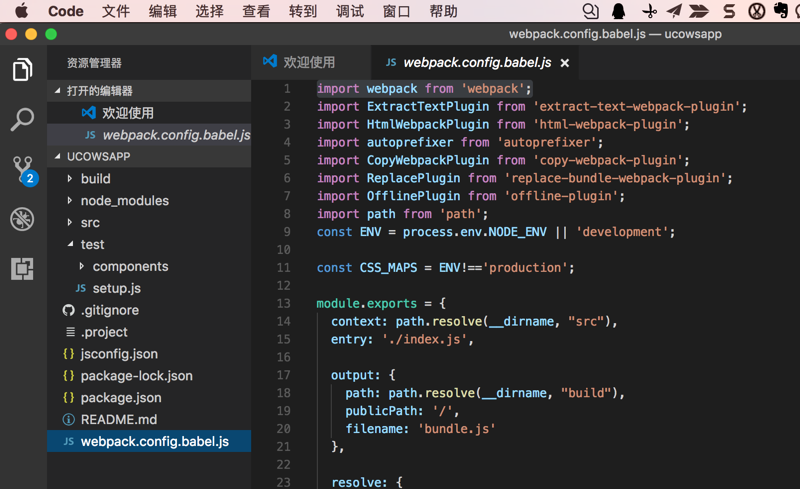Image resolution: width=800 pixels, height=489 pixels.
Task: Click the Evernote elephant icon in menu bar
Action: [781, 10]
